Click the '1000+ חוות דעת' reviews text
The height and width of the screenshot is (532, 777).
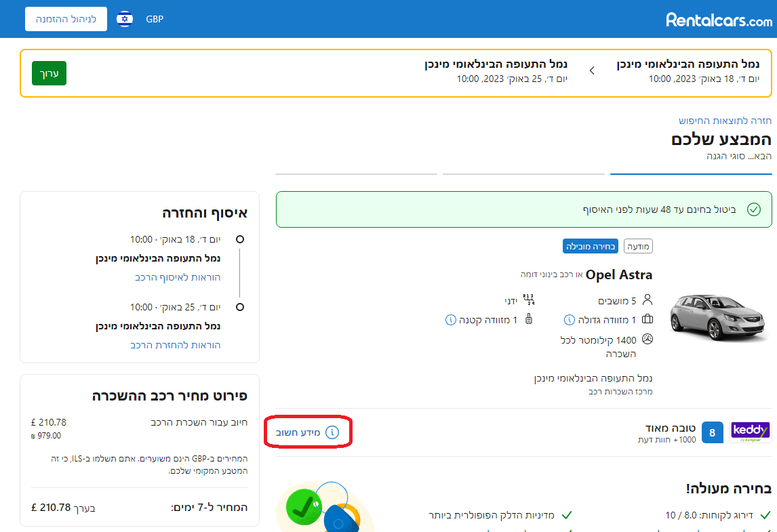click(x=666, y=440)
